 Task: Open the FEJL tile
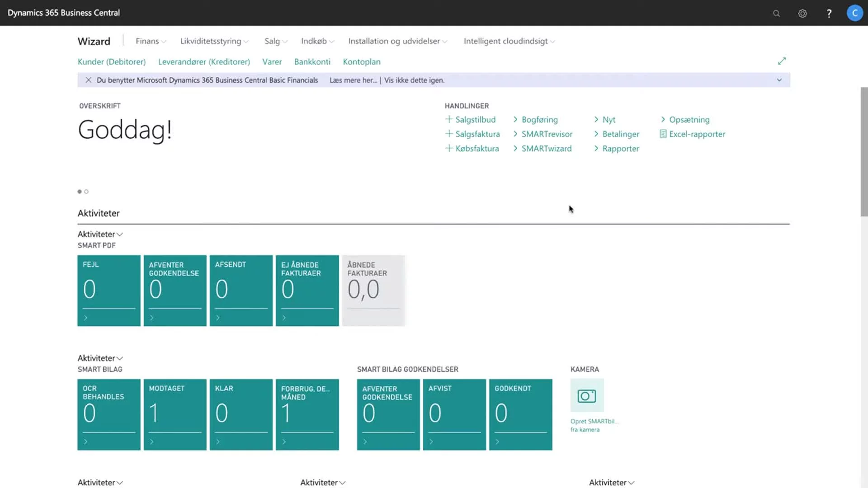109,291
